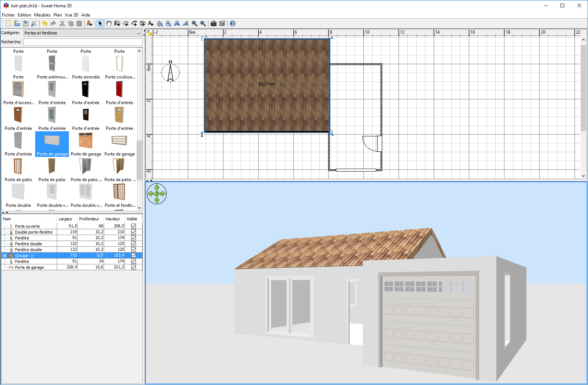This screenshot has height=385, width=588.
Task: Click the plan view scrollbar down arrow
Action: [584, 176]
